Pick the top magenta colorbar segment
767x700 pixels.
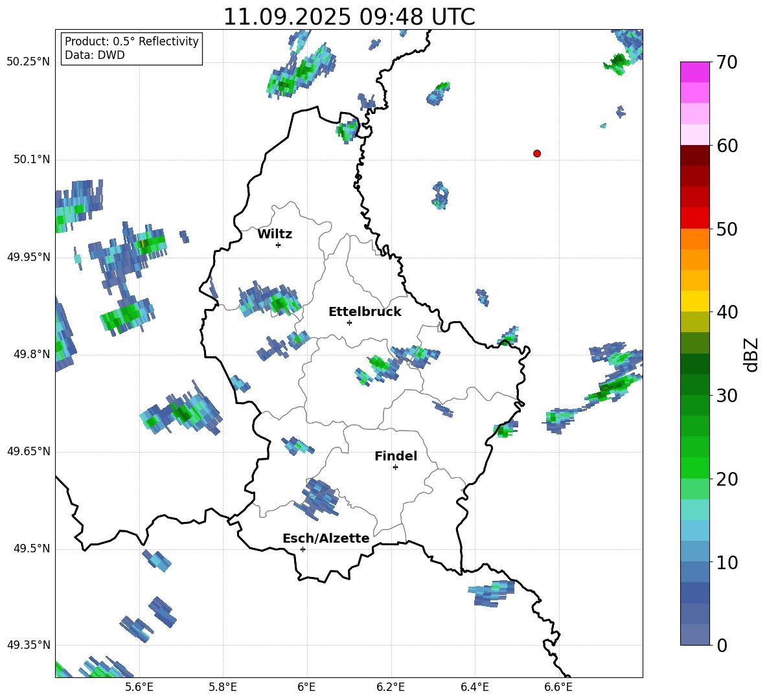click(x=695, y=72)
